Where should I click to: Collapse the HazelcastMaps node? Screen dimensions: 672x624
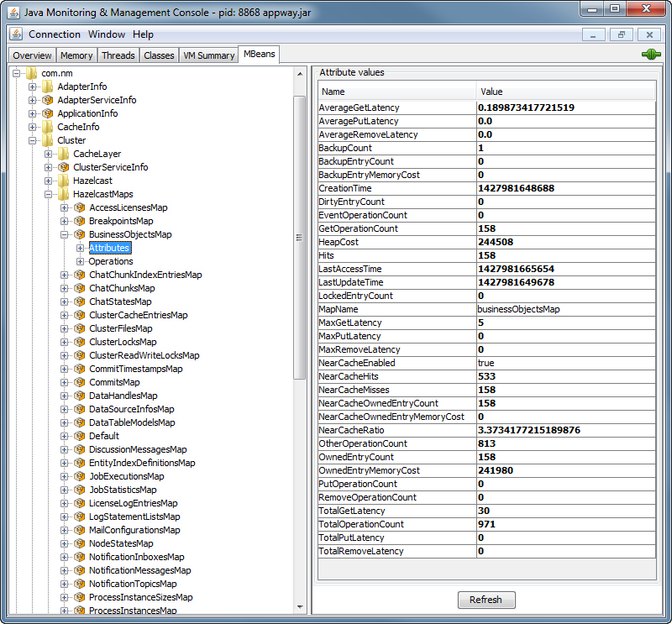click(x=48, y=195)
